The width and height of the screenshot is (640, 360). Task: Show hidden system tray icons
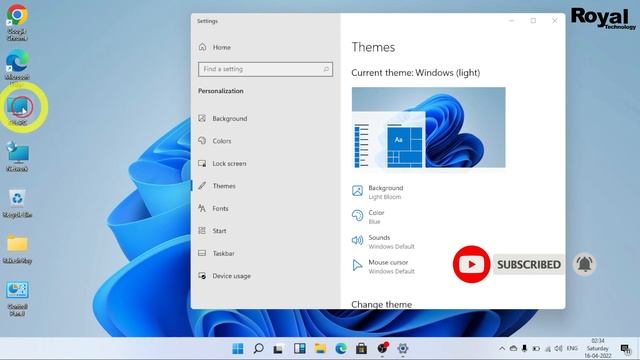pos(502,349)
